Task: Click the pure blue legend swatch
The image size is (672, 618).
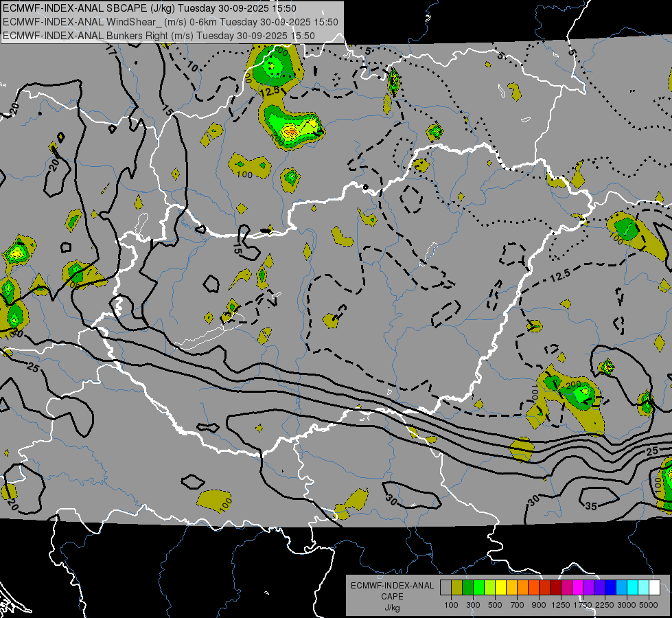Action: coord(610,588)
